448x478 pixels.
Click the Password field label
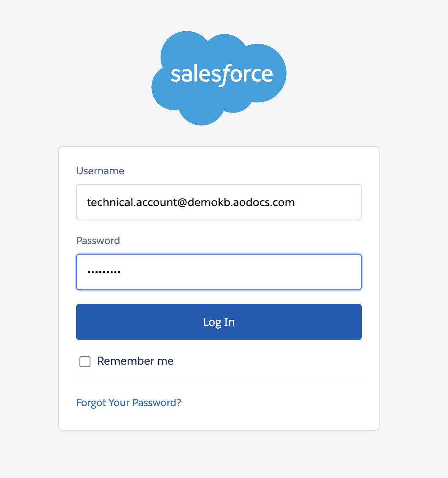pos(98,241)
